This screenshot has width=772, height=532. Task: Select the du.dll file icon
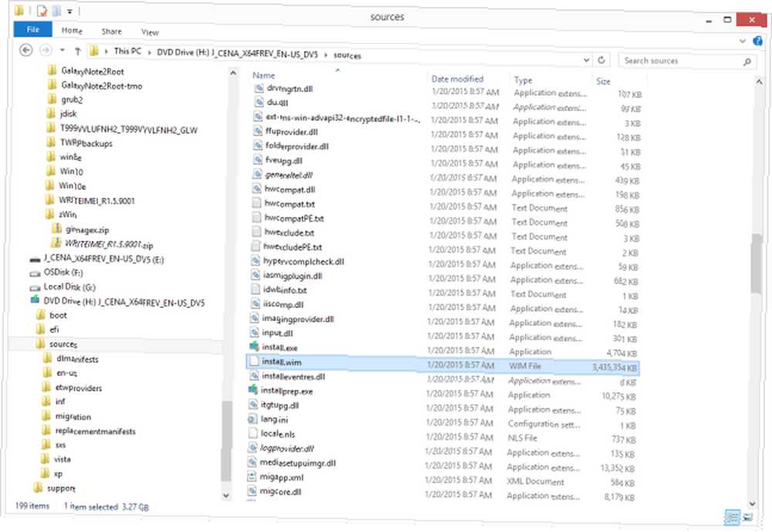coord(259,102)
